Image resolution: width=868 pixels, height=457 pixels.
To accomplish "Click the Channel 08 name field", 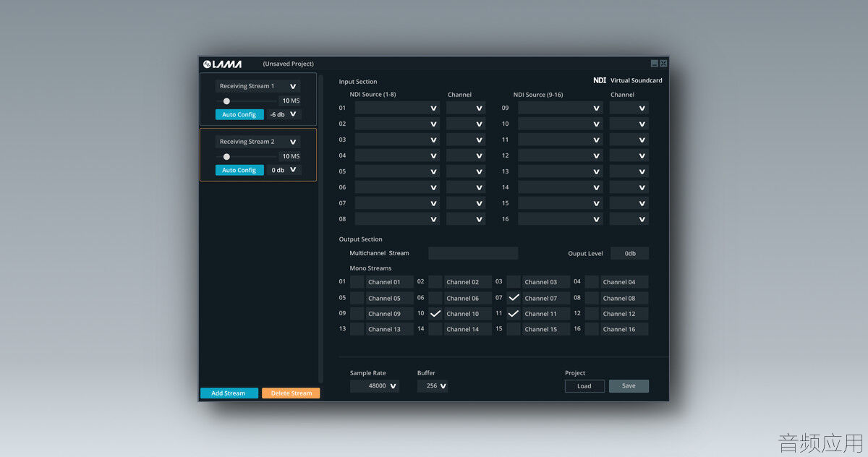I will (624, 298).
